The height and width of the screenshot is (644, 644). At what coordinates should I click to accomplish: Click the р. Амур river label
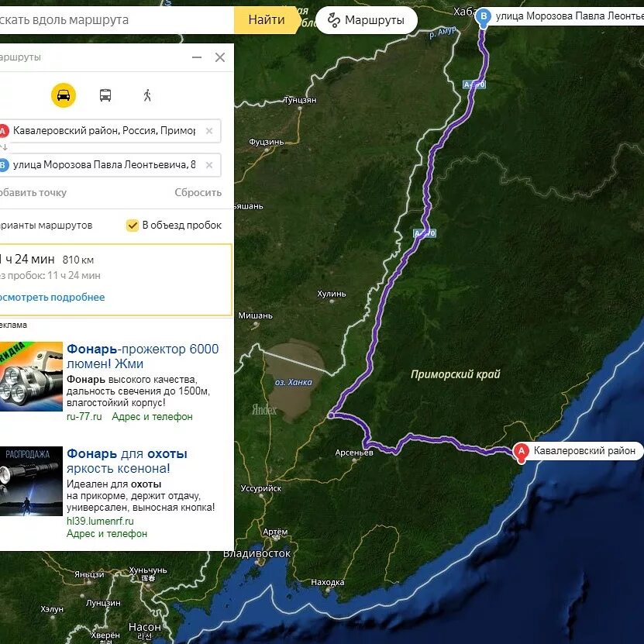(443, 32)
